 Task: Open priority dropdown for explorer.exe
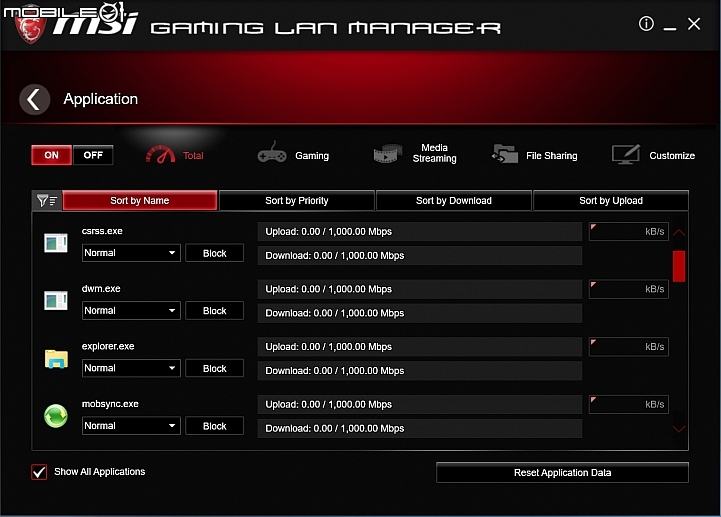[131, 368]
